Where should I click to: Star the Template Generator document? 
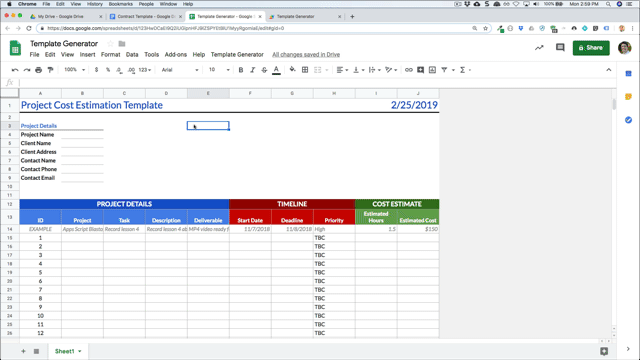pyautogui.click(x=110, y=44)
